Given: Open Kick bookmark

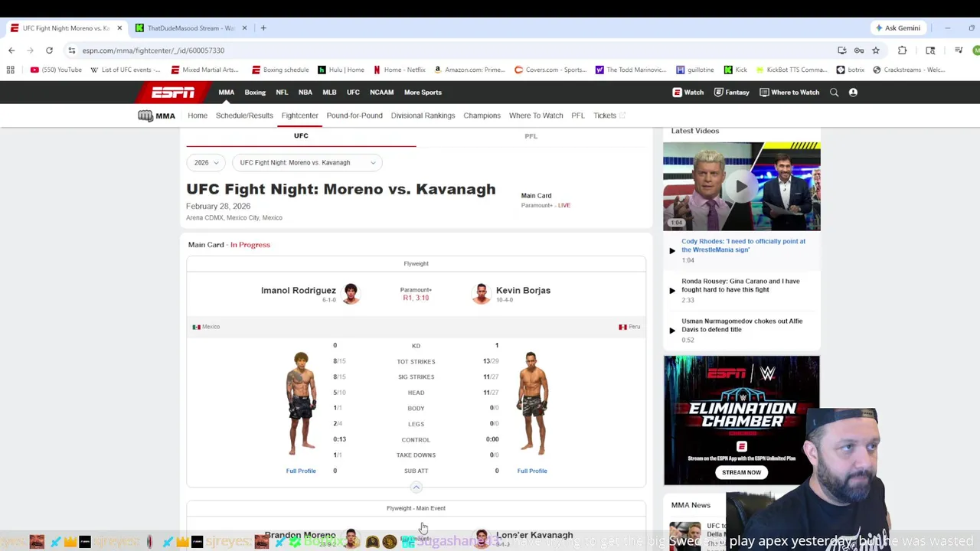Looking at the screenshot, I should tap(735, 70).
